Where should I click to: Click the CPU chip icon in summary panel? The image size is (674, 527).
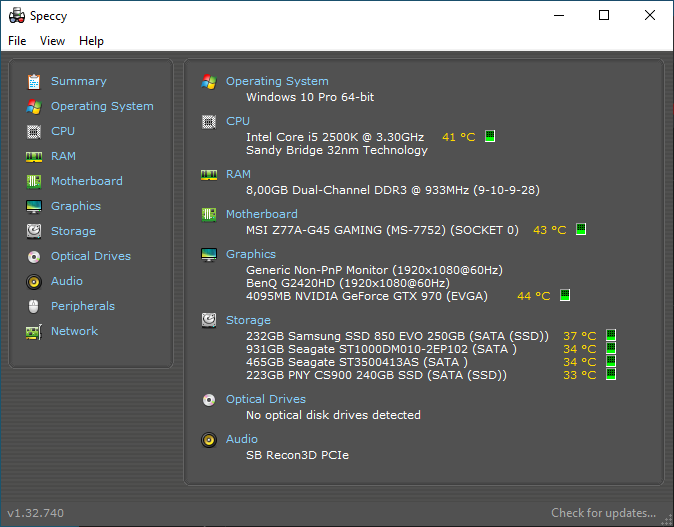tap(209, 122)
